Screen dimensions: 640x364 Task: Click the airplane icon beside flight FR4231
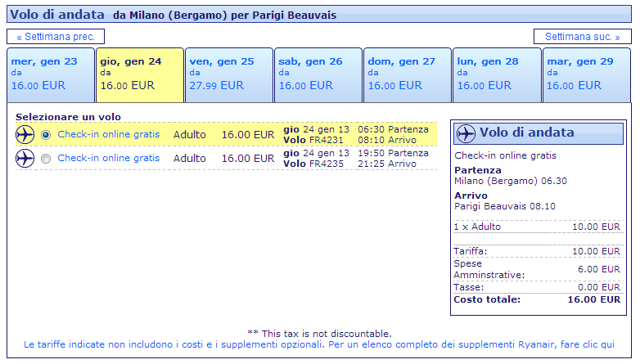[25, 135]
